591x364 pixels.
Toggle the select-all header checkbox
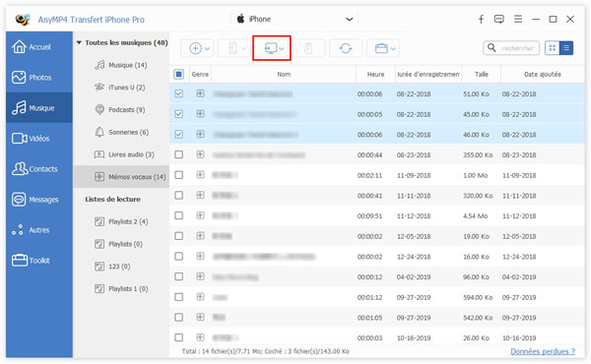178,74
